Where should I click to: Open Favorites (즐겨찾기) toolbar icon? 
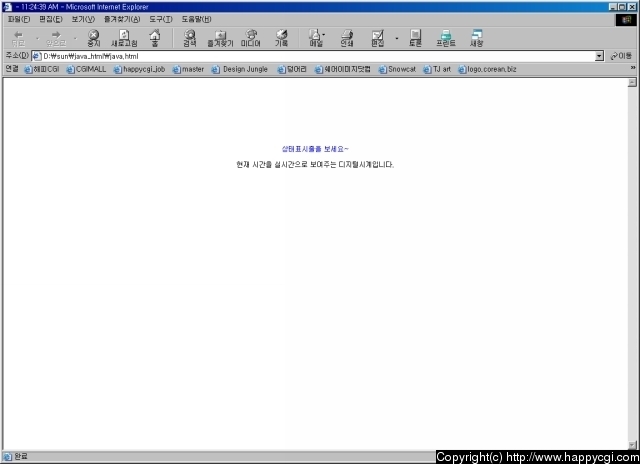pyautogui.click(x=220, y=38)
